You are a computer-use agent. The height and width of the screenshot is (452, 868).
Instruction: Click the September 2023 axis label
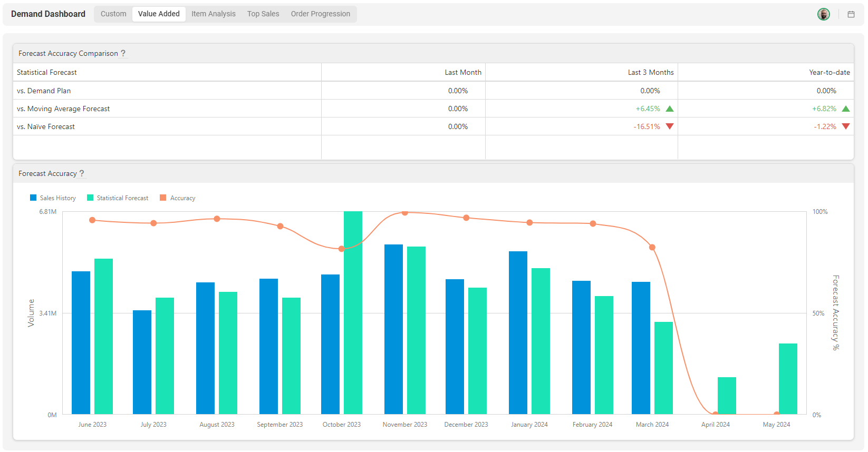coord(280,425)
